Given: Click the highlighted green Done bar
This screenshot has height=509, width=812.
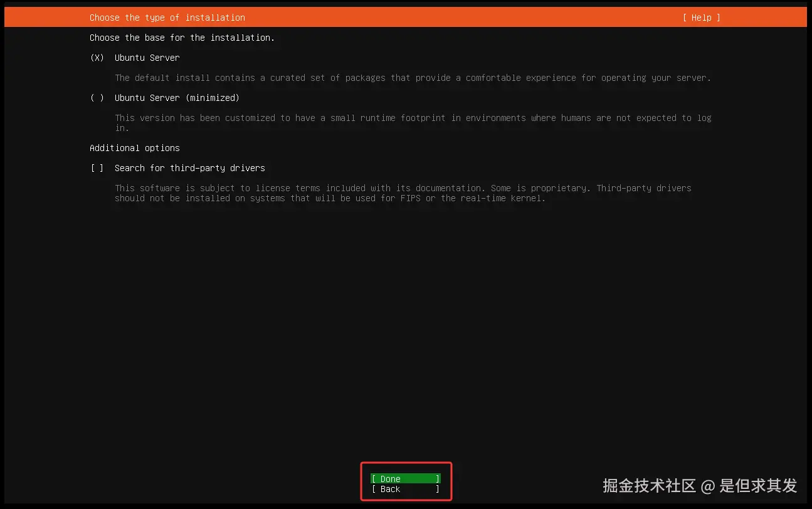Looking at the screenshot, I should [x=405, y=478].
